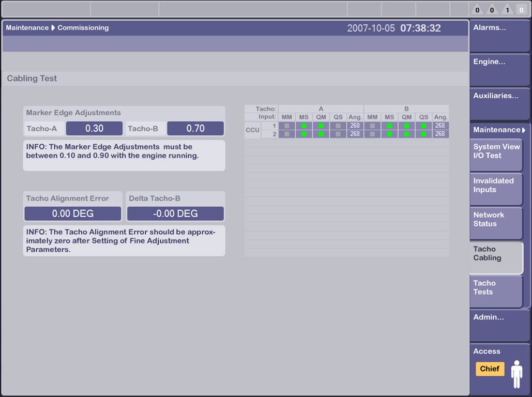Switch to the Tacho Tests tab

point(496,292)
